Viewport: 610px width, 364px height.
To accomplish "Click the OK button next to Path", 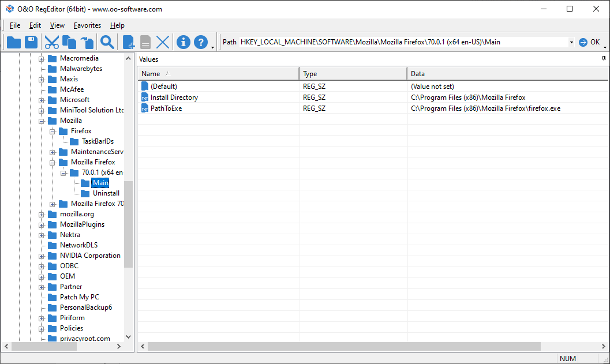I will pos(589,42).
